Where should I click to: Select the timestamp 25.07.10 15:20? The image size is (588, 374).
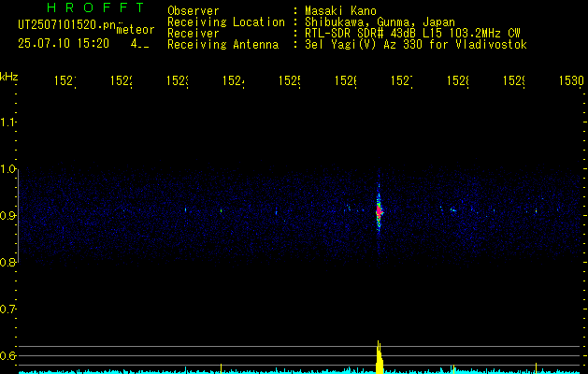click(x=64, y=44)
